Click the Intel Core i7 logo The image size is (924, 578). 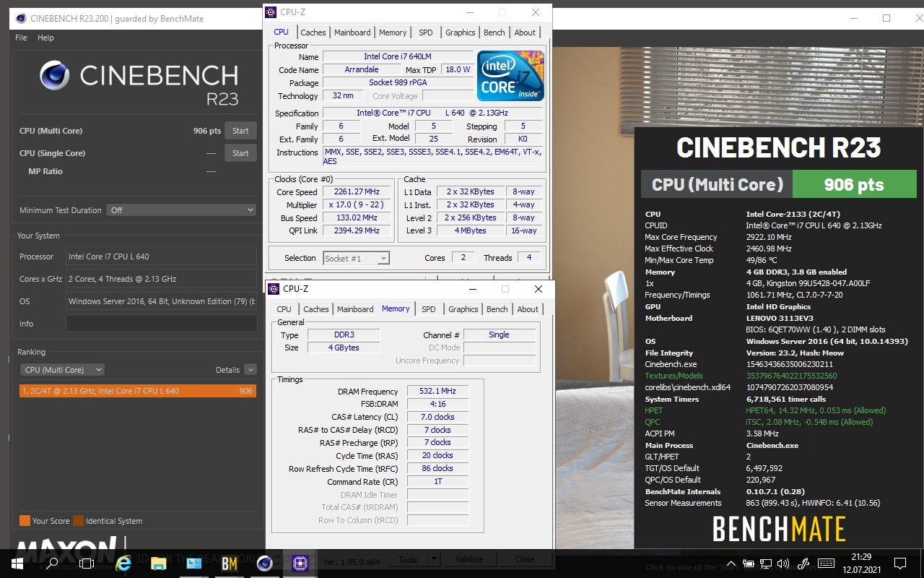pos(510,75)
